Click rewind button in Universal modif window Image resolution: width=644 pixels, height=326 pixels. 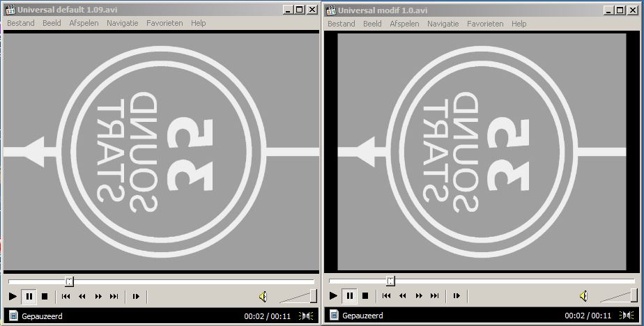[403, 295]
